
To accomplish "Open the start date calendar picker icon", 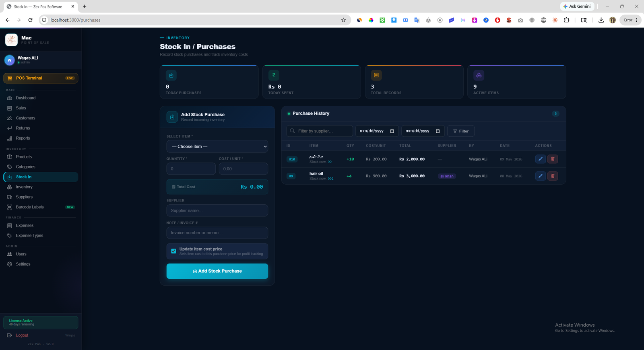I will point(392,131).
